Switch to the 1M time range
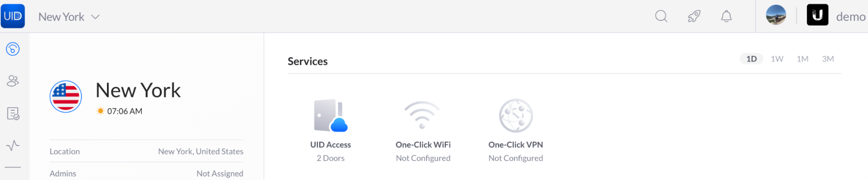 click(x=802, y=59)
